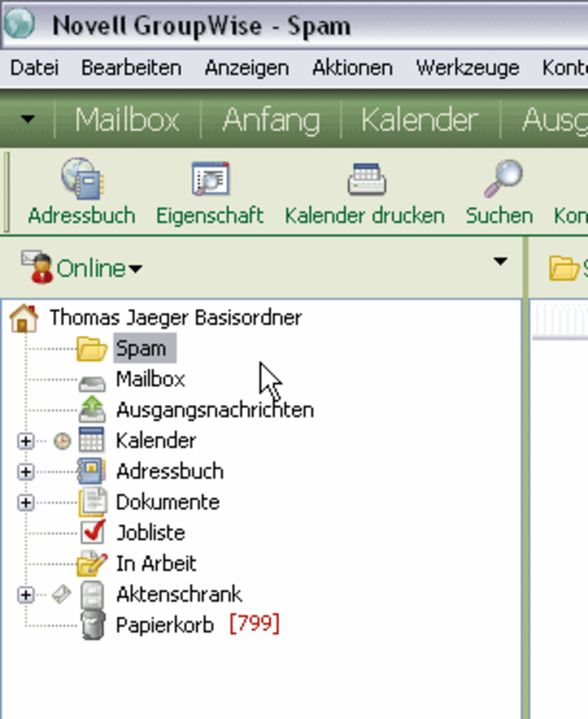Click the Aktenschrank cabinet icon
Screen dimensions: 588x719
[92, 595]
